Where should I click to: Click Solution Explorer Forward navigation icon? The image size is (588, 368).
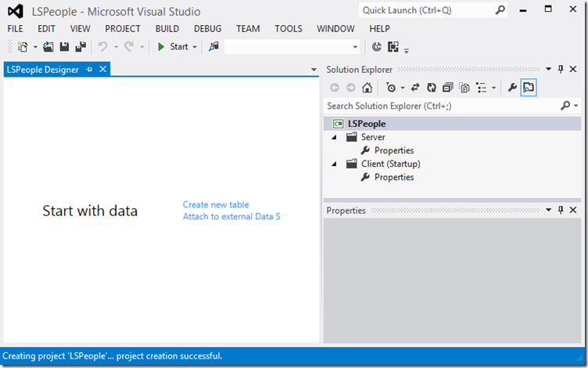(350, 88)
